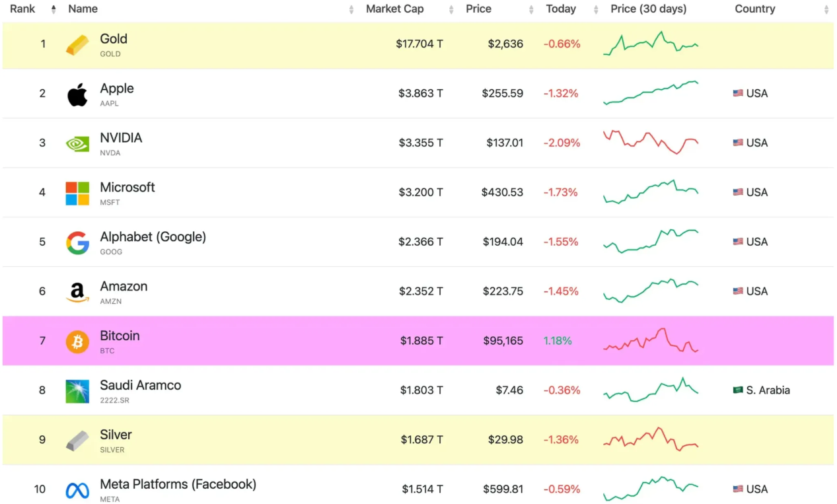Click the NVIDIA logo icon
The height and width of the screenshot is (504, 837).
(x=77, y=143)
